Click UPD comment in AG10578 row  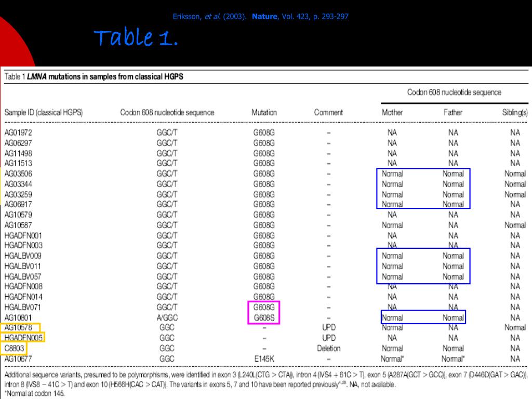[328, 328]
